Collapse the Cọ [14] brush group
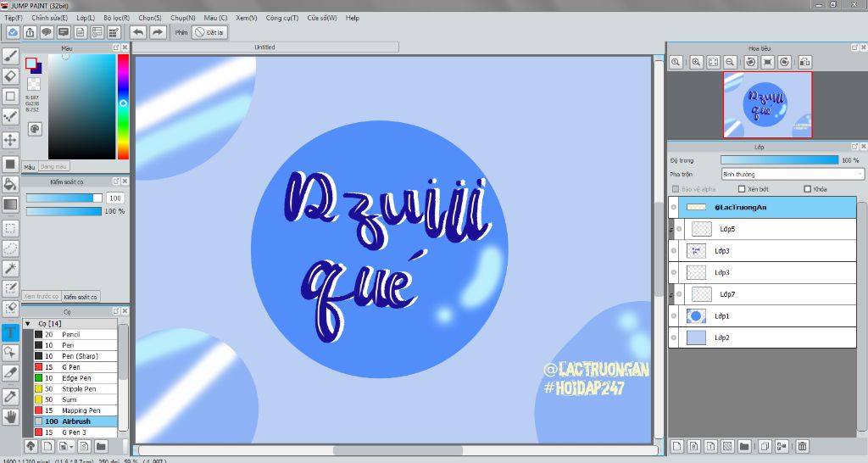Viewport: 868px width, 463px height. [x=28, y=323]
